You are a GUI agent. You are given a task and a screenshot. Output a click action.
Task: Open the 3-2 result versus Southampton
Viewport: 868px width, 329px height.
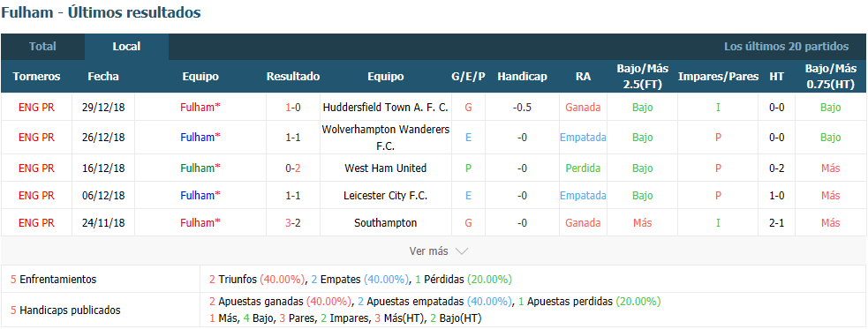tap(293, 223)
